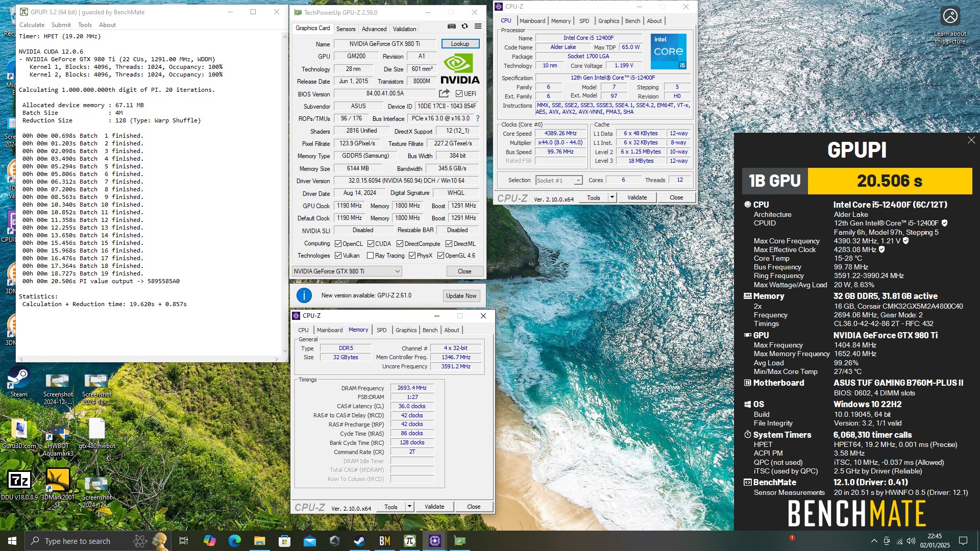Image resolution: width=980 pixels, height=551 pixels.
Task: Toggle DirectCompute checkbox
Action: (400, 244)
